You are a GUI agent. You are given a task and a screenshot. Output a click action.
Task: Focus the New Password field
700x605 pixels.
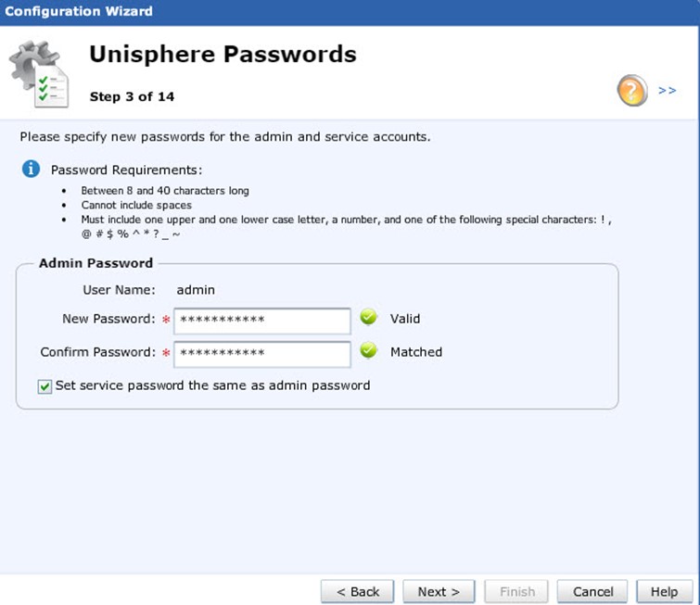pyautogui.click(x=262, y=321)
